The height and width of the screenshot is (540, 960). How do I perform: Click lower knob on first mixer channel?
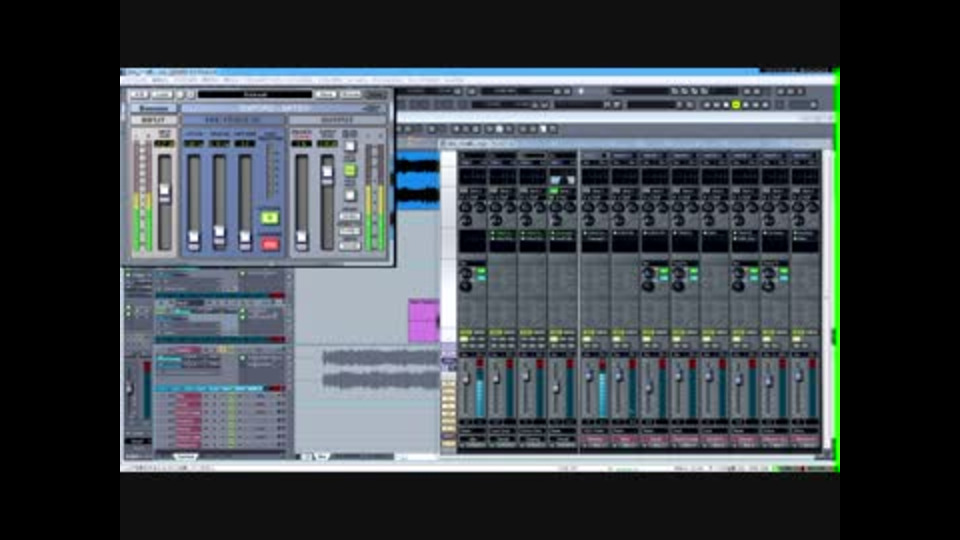click(465, 220)
